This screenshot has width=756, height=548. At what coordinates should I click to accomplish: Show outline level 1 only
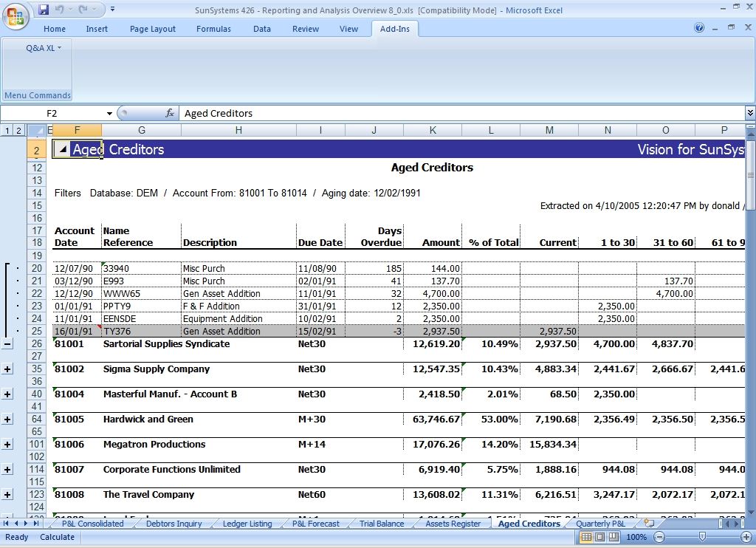(7, 130)
